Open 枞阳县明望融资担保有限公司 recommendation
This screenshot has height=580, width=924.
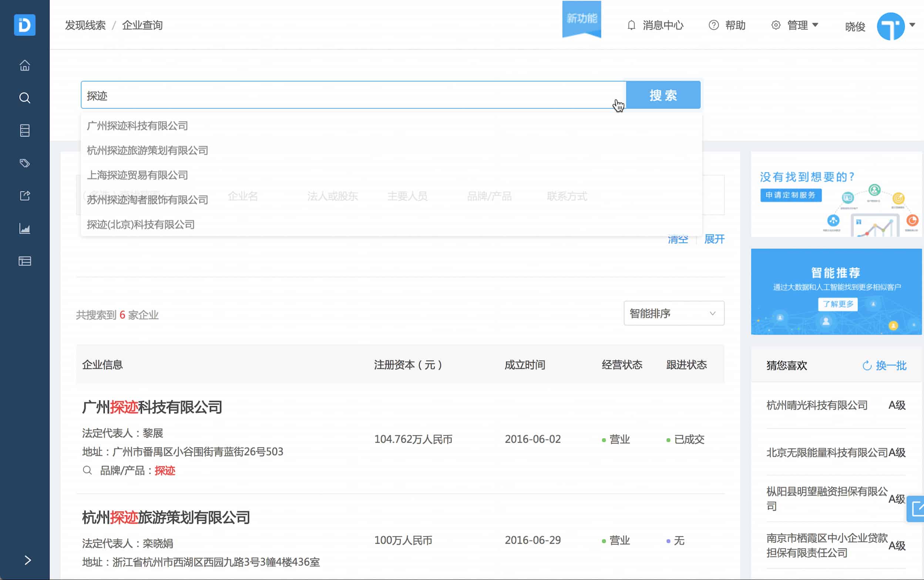click(827, 499)
